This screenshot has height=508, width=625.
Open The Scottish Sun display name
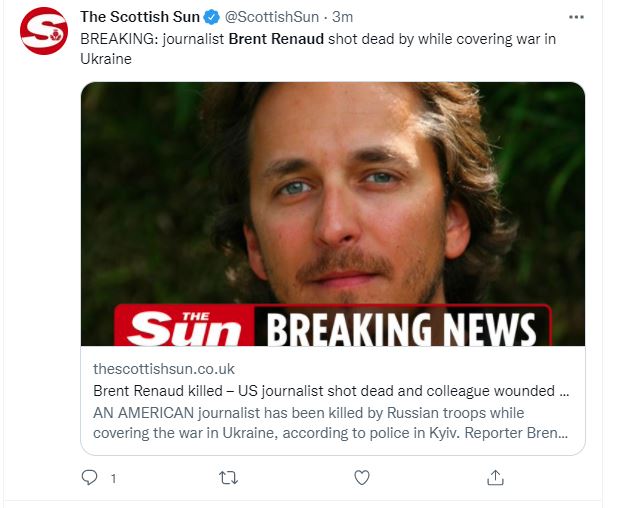click(140, 17)
